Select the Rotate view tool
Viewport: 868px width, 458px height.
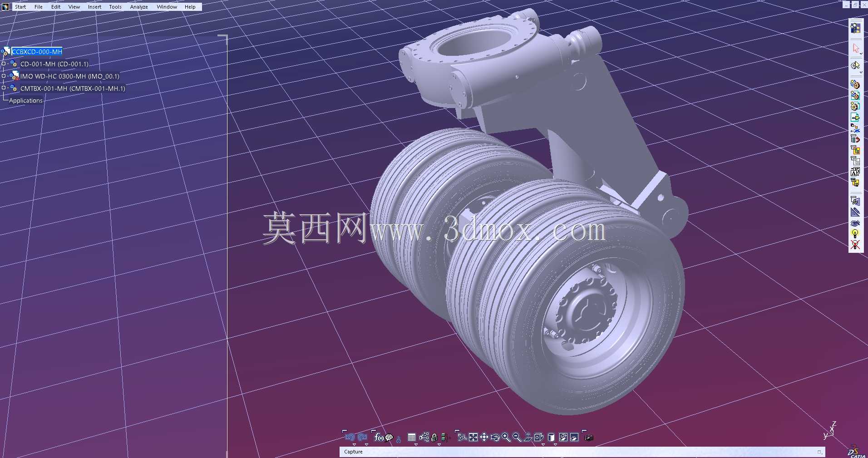[x=495, y=437]
